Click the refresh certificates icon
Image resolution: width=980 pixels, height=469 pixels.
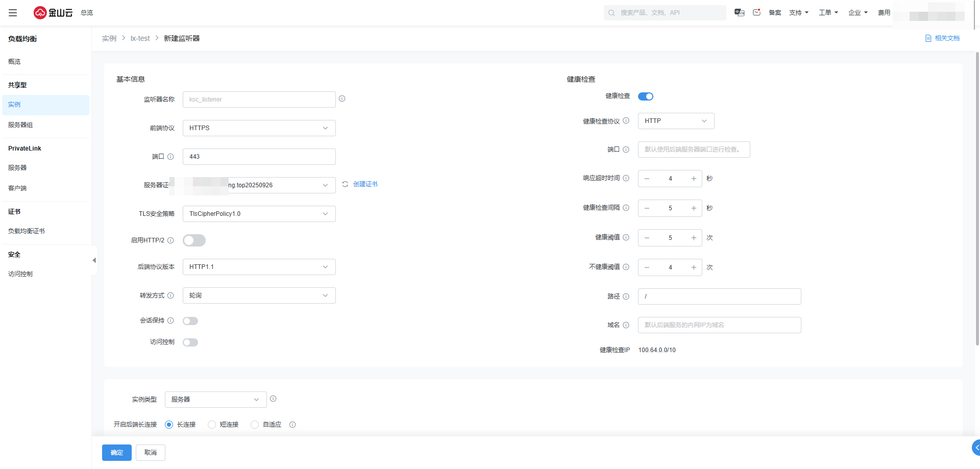pyautogui.click(x=345, y=184)
